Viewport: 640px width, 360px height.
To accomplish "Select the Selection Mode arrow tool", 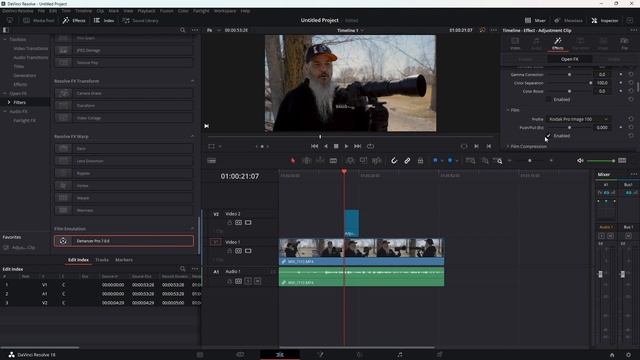I will 293,161.
